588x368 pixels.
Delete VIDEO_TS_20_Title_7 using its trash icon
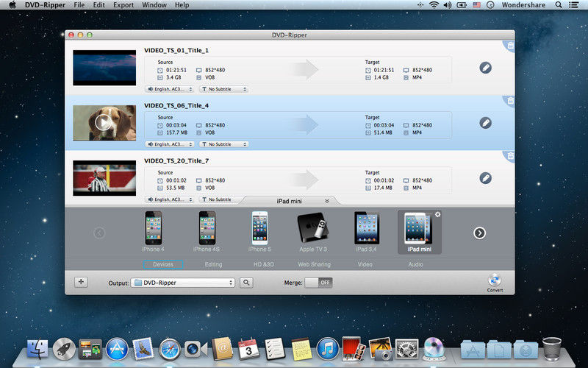(x=510, y=156)
